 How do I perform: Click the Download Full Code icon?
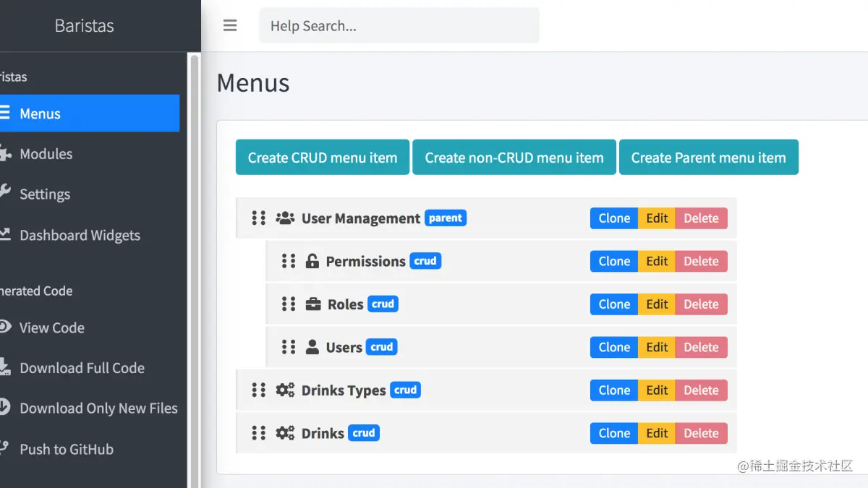pos(9,368)
